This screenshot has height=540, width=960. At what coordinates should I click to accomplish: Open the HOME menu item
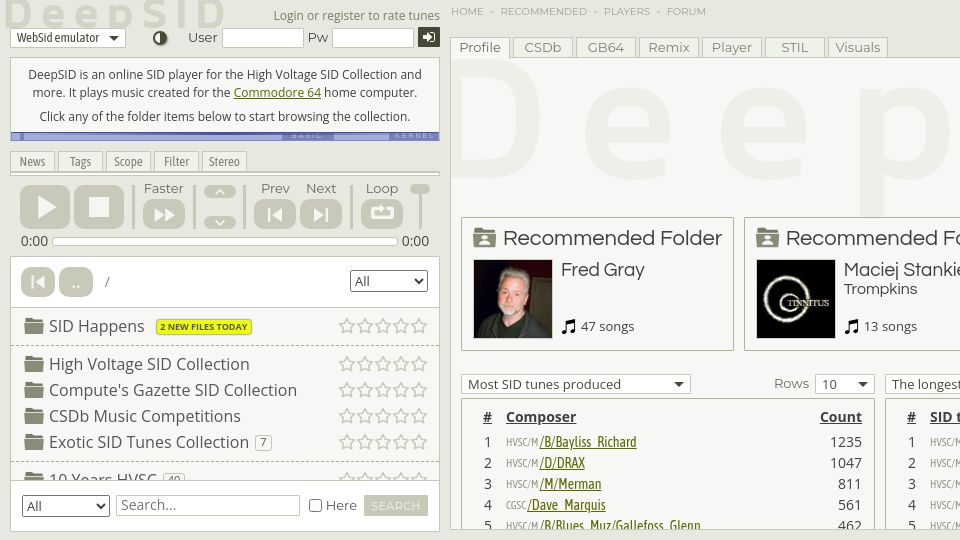(x=467, y=12)
